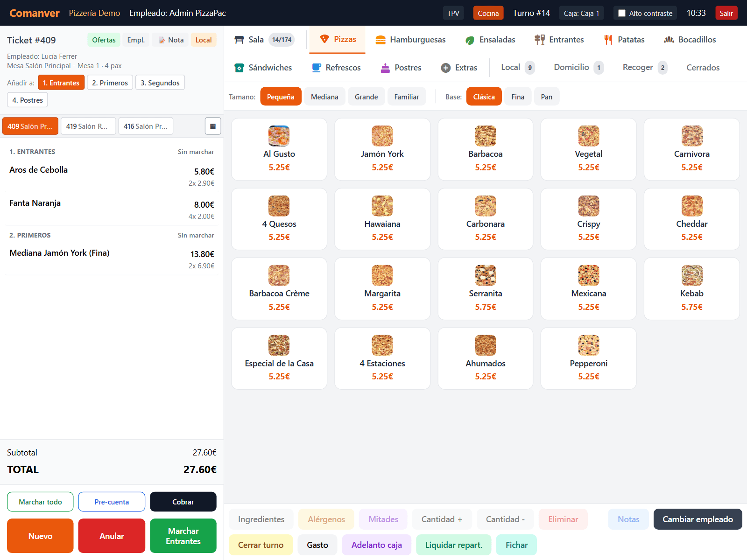Click the Entrantes fork-and-glass icon
This screenshot has width=747, height=560.
click(x=540, y=40)
